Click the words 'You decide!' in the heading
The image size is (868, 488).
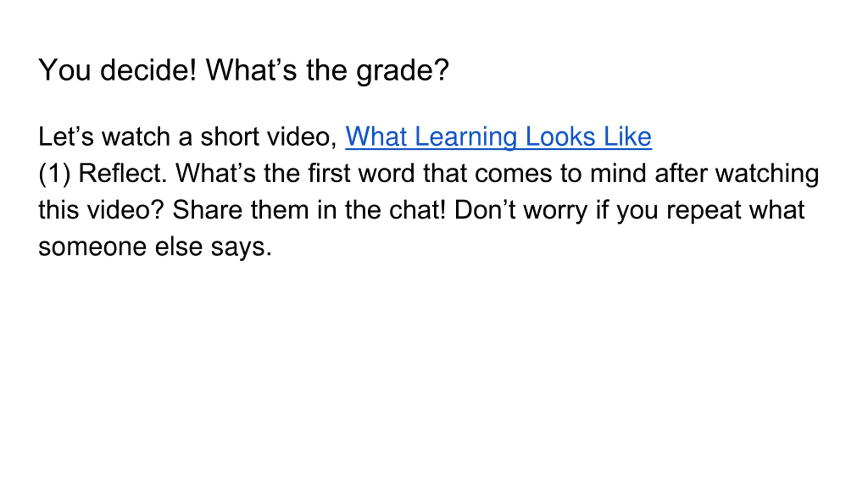(117, 70)
